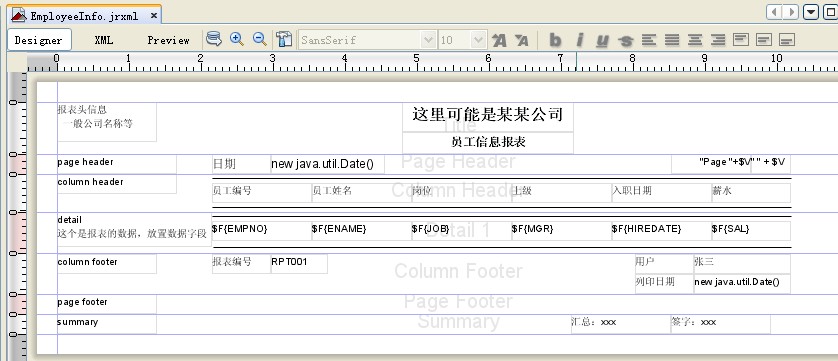This screenshot has height=361, width=838.
Task: Switch to the XML view tab
Action: point(104,40)
